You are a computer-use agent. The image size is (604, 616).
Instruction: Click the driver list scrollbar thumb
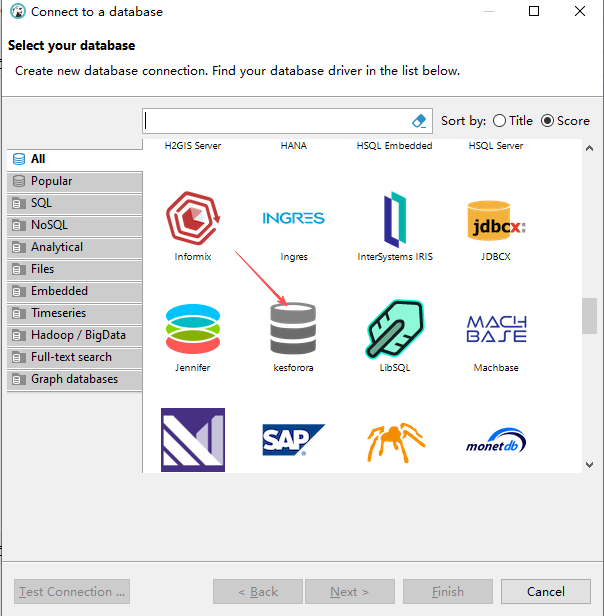pyautogui.click(x=589, y=316)
